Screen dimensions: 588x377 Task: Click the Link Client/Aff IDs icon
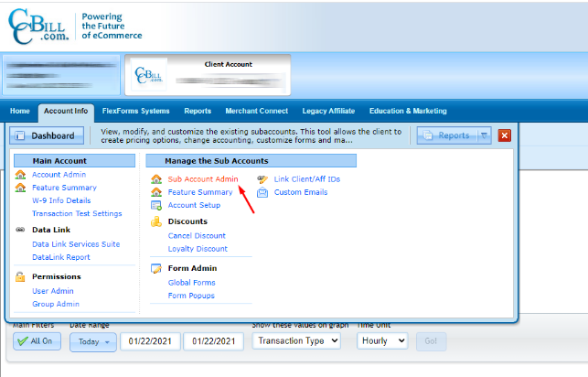[262, 179]
